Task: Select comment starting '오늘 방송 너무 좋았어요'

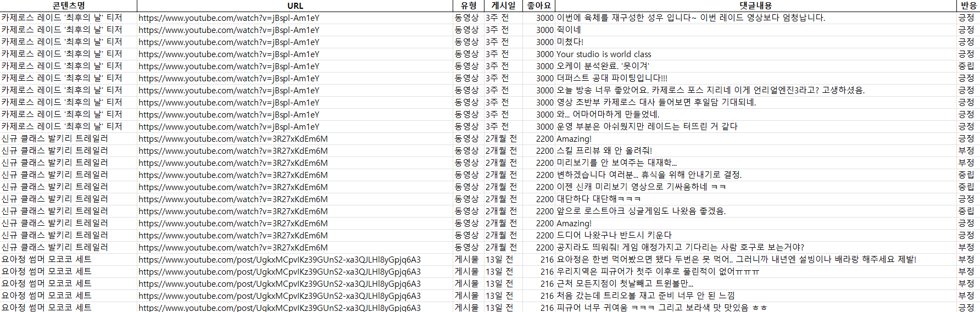Action: (x=711, y=90)
